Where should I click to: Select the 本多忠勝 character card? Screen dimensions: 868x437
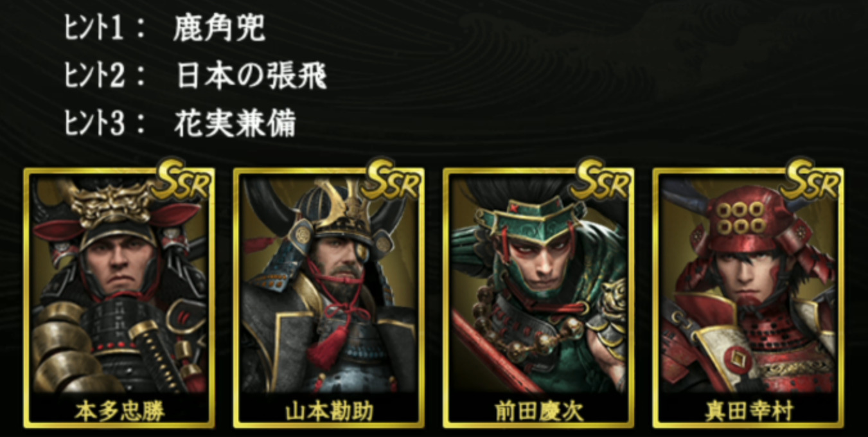click(x=120, y=298)
